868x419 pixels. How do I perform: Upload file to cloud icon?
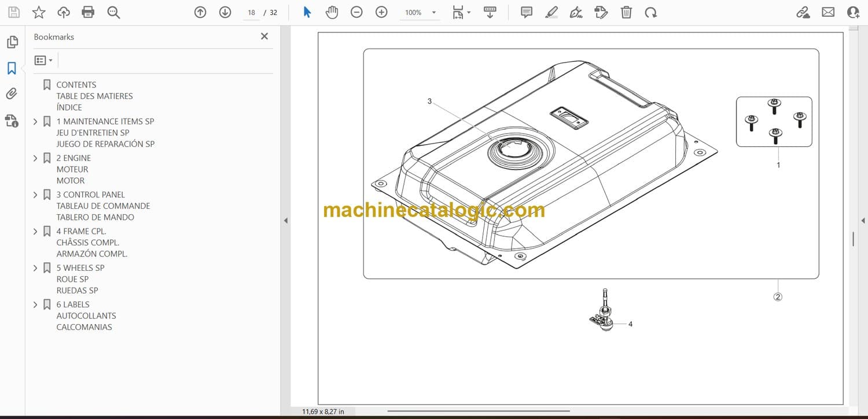[x=64, y=12]
